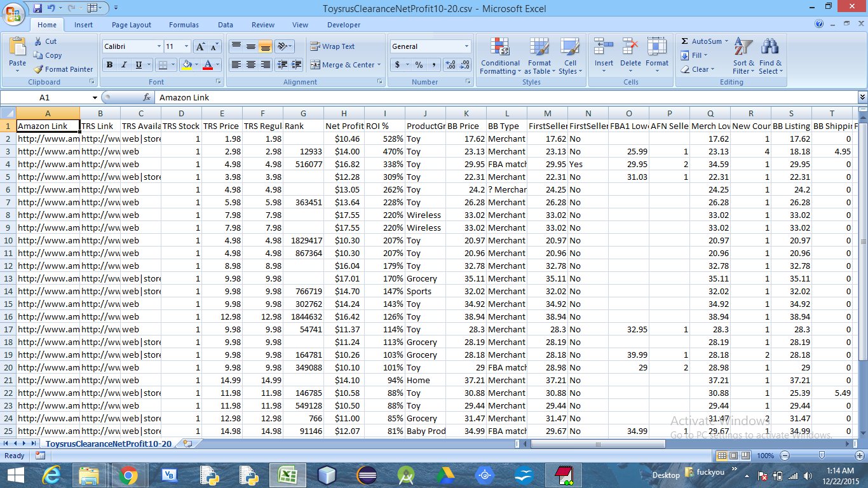Align text right
868x488 pixels.
pyautogui.click(x=265, y=65)
